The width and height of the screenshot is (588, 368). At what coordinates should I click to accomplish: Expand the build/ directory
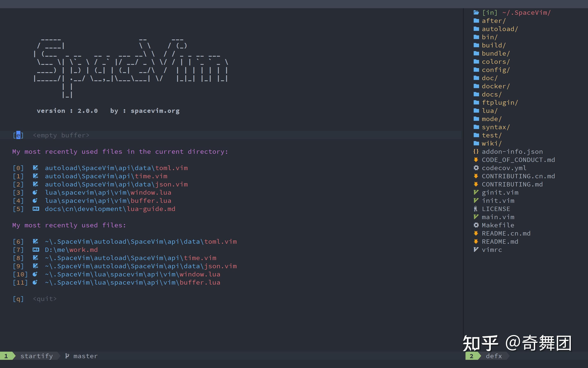pyautogui.click(x=493, y=45)
